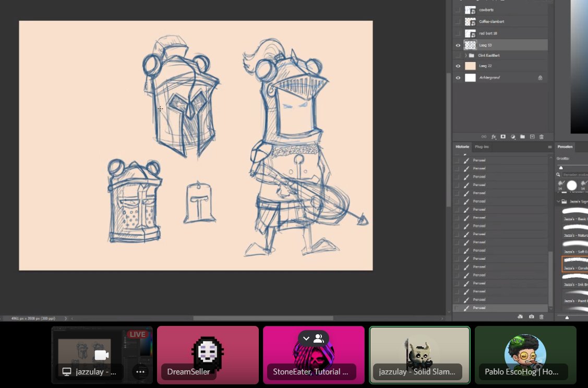Show the red bert 18 layer
The width and height of the screenshot is (588, 388).
click(458, 33)
